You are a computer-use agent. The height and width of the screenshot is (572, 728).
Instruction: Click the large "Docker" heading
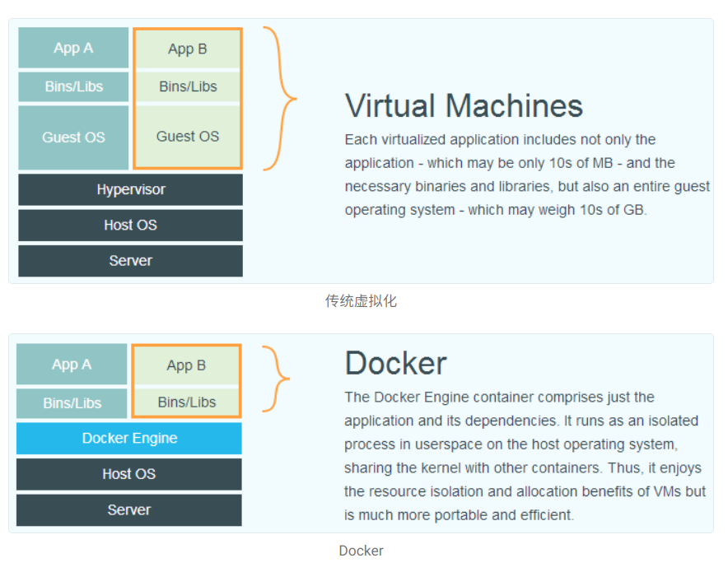[x=395, y=363]
